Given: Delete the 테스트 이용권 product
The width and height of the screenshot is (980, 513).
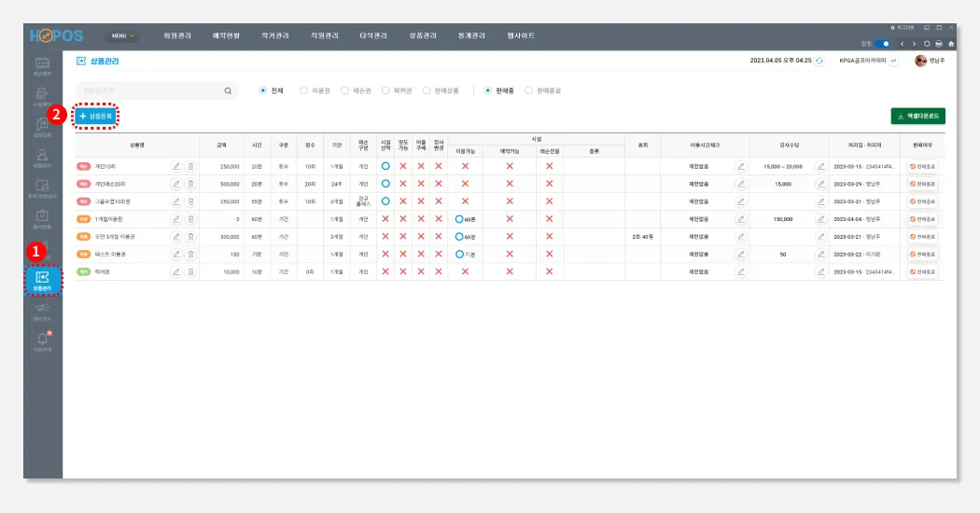Looking at the screenshot, I should 191,255.
